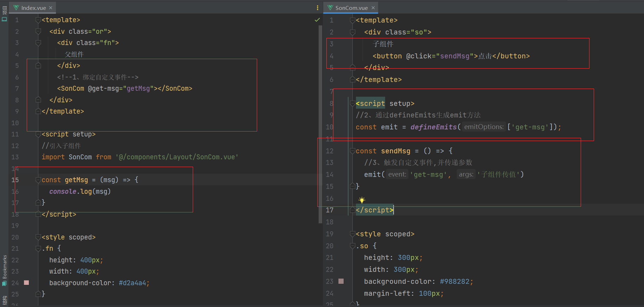Open the Structure tool window in left sidebar
The image size is (644, 307).
tap(4, 301)
